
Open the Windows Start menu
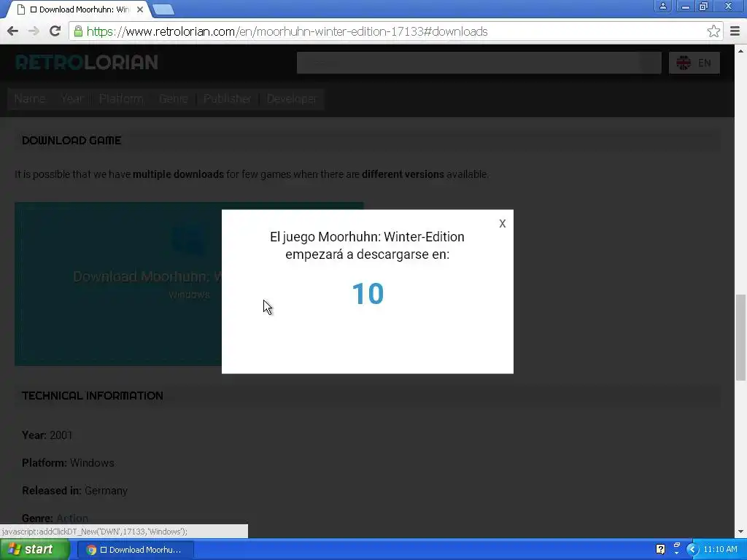point(34,550)
